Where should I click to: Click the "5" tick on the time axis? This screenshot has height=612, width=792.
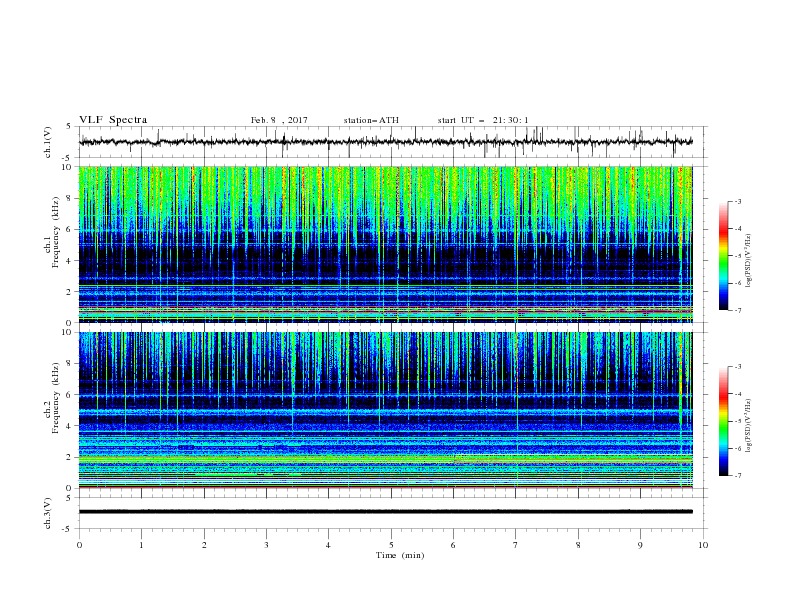pos(391,545)
